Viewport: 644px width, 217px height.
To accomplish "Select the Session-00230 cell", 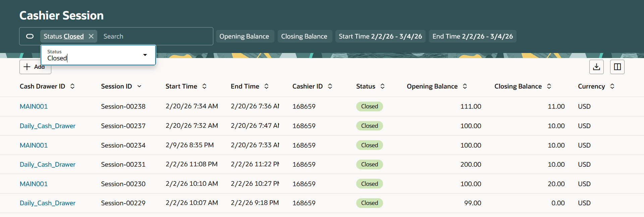I will tap(123, 184).
